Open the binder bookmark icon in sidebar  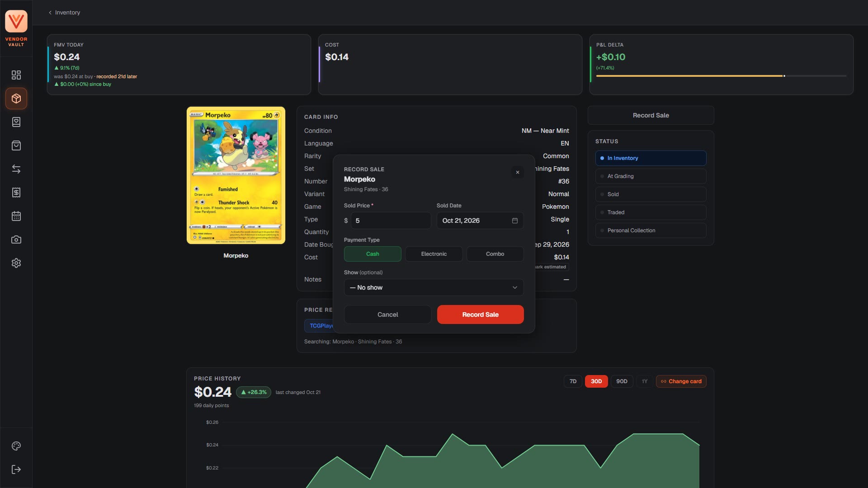pyautogui.click(x=16, y=122)
